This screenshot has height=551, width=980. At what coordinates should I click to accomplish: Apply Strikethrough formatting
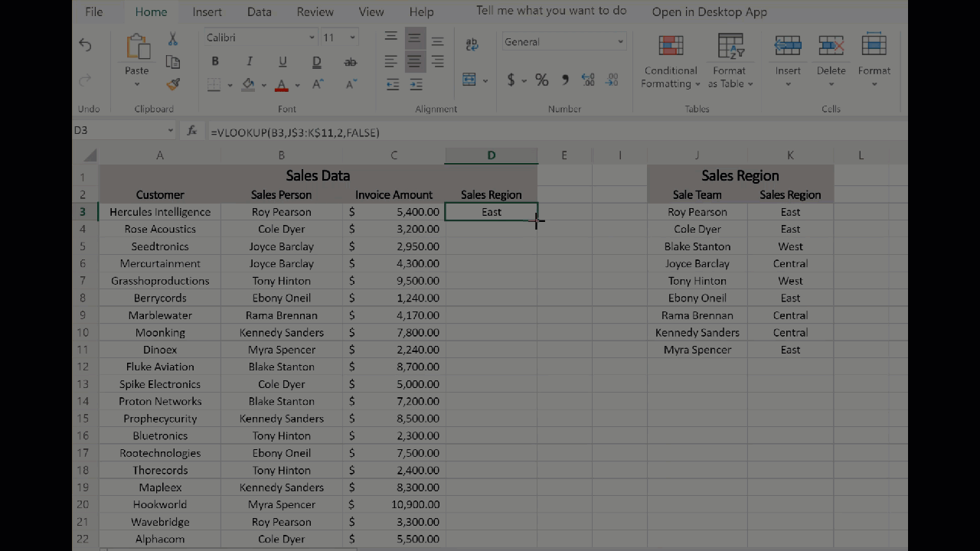350,61
